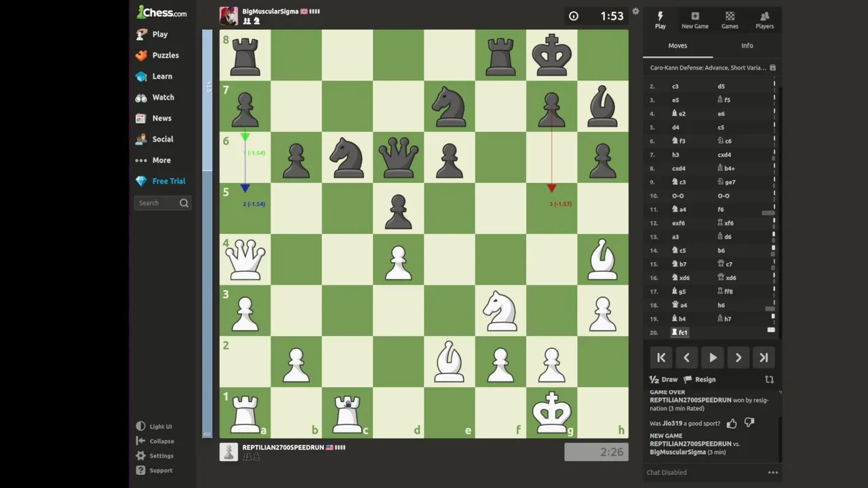
Task: Select move O-O for white in row 10
Action: click(678, 196)
